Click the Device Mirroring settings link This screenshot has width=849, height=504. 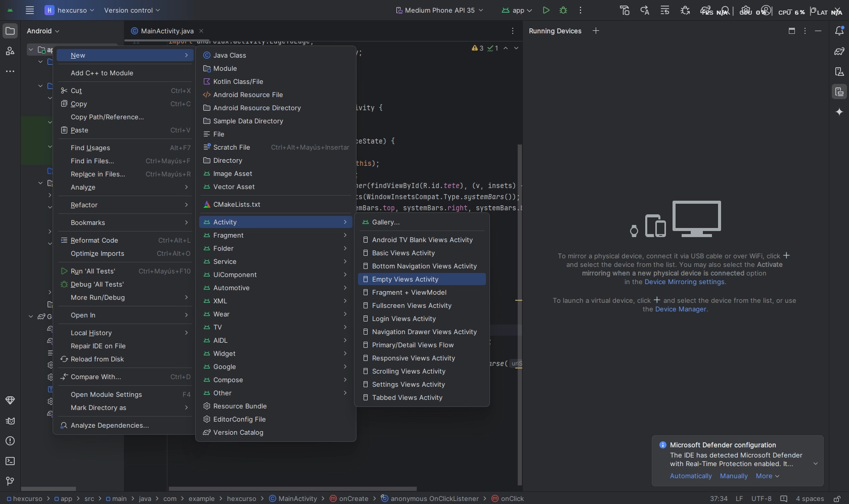point(684,282)
